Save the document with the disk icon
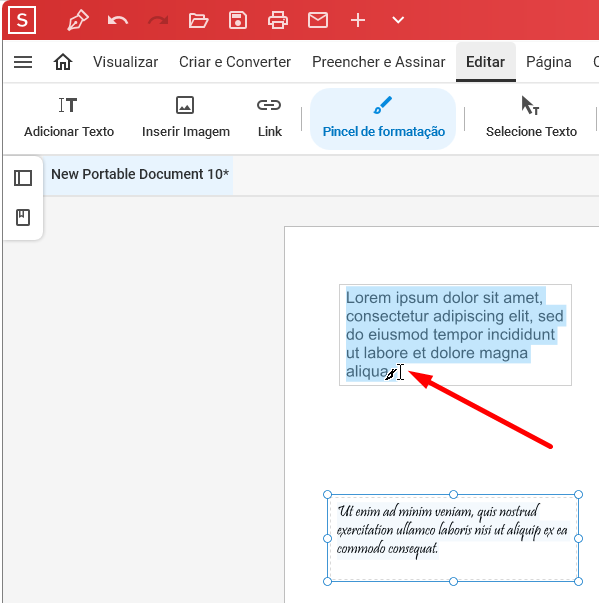 (238, 20)
